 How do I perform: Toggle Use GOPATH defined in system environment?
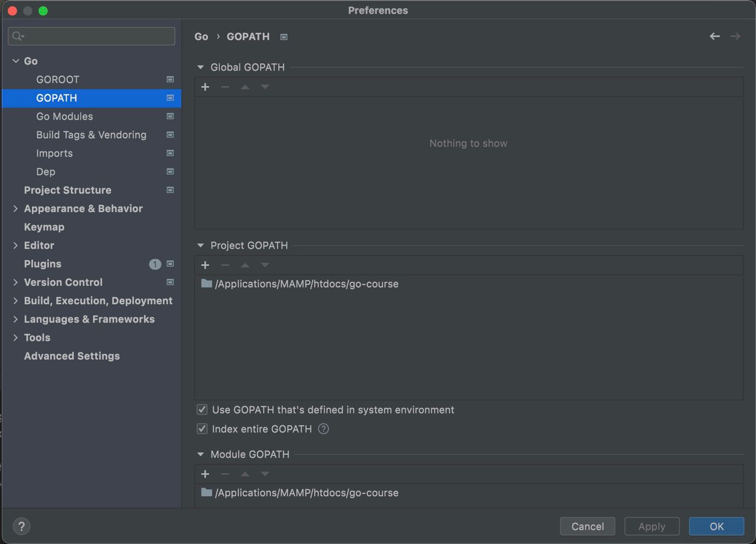tap(202, 410)
